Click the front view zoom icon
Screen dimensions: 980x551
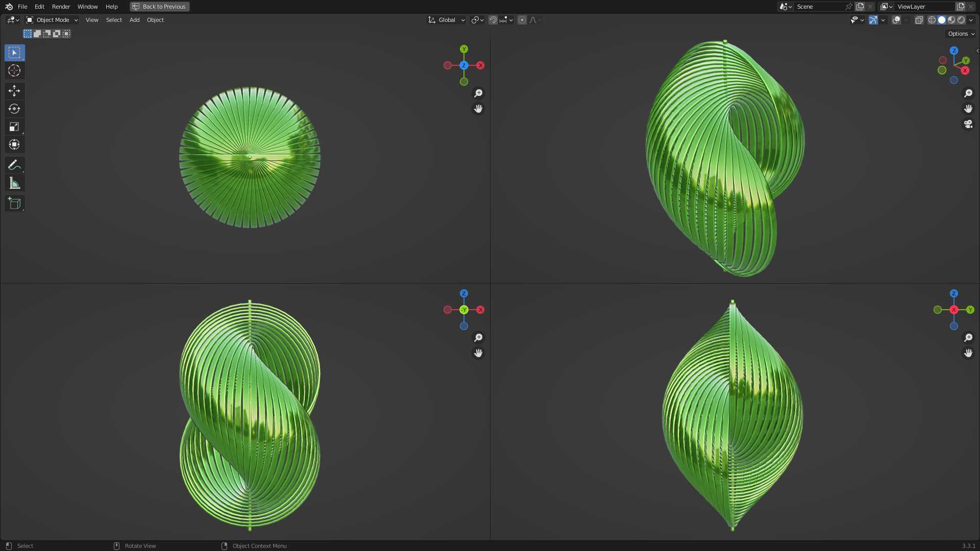(x=478, y=338)
